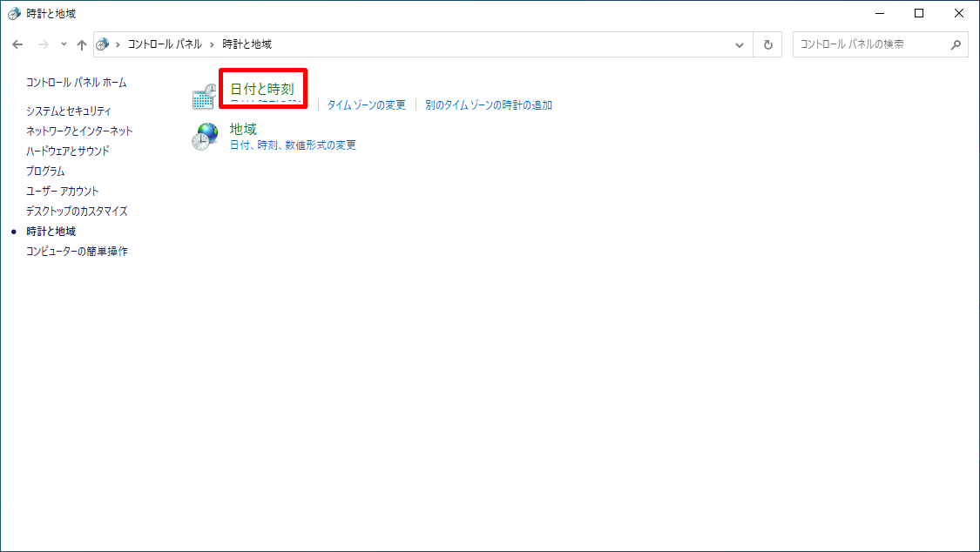
Task: Open ネットワークとインターネット sidebar category
Action: 79,131
